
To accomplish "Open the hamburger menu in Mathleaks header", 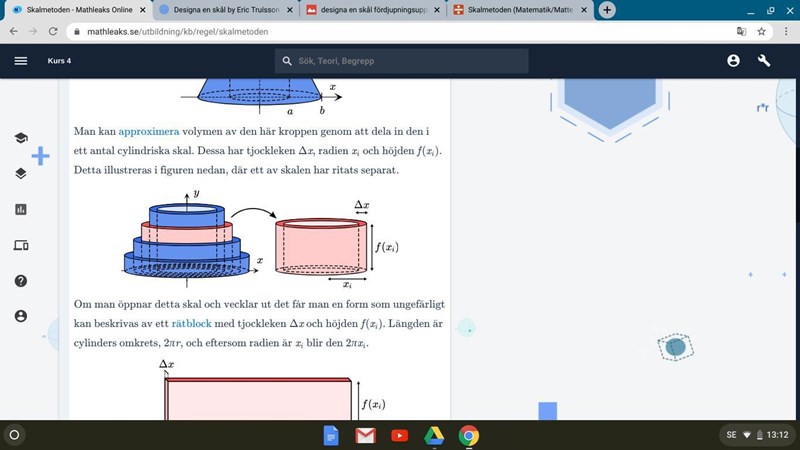I will click(20, 61).
